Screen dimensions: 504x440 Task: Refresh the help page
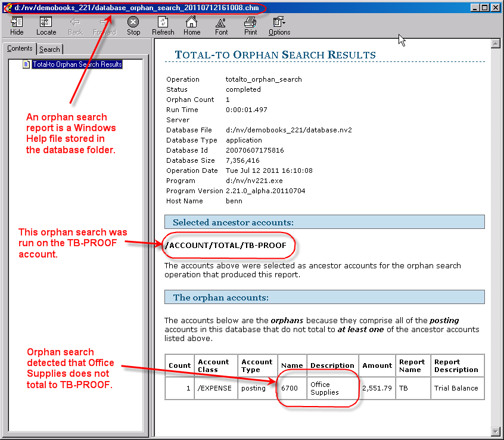(163, 26)
